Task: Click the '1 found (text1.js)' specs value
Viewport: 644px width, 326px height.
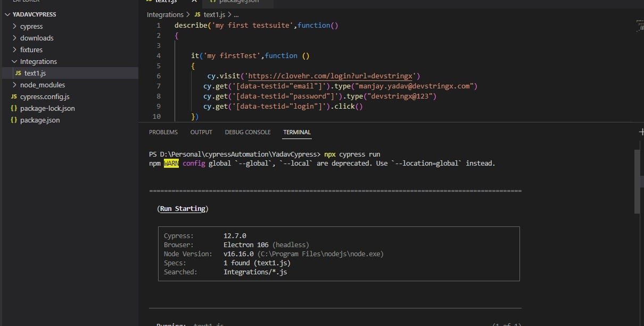Action: [257, 263]
